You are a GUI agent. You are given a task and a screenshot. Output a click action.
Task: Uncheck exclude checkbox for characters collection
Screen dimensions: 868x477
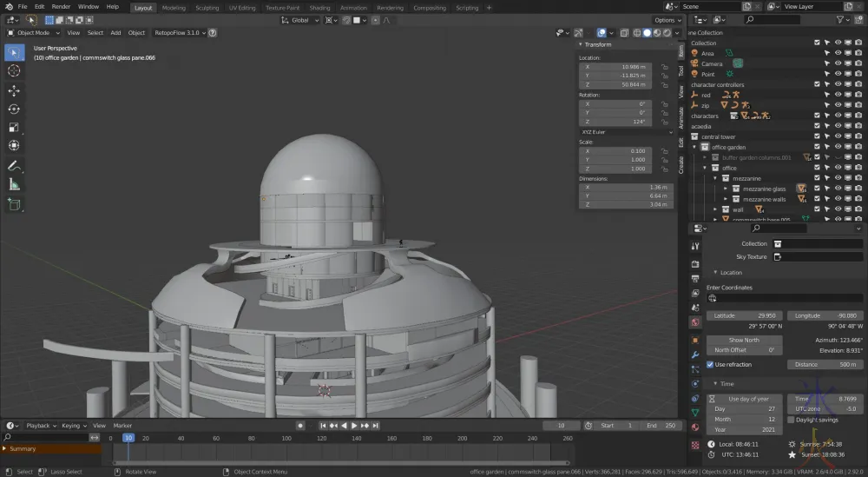(x=817, y=116)
